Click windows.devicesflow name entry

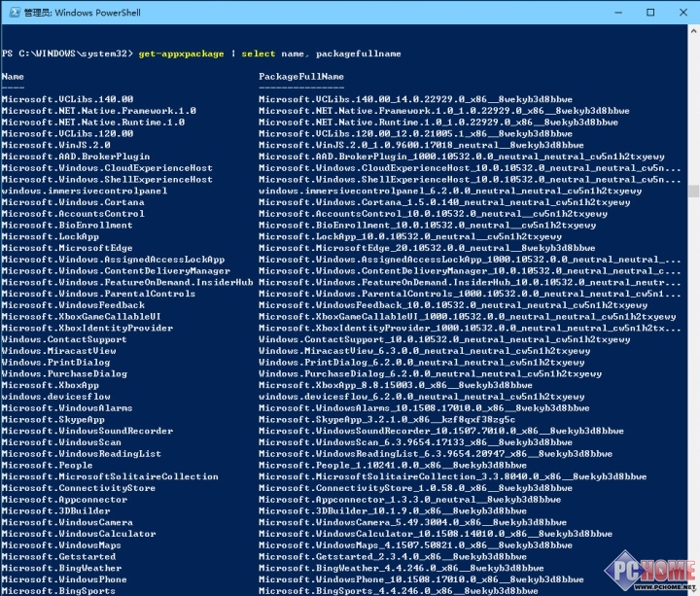coord(55,397)
